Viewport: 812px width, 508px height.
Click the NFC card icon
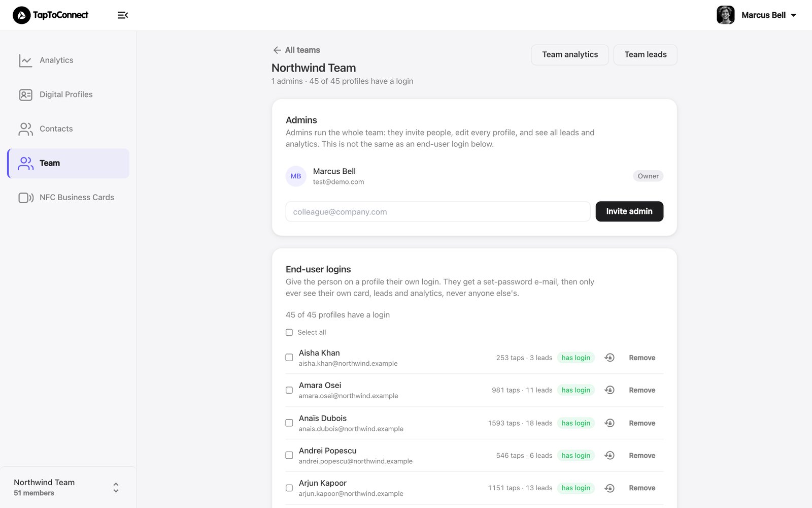26,198
